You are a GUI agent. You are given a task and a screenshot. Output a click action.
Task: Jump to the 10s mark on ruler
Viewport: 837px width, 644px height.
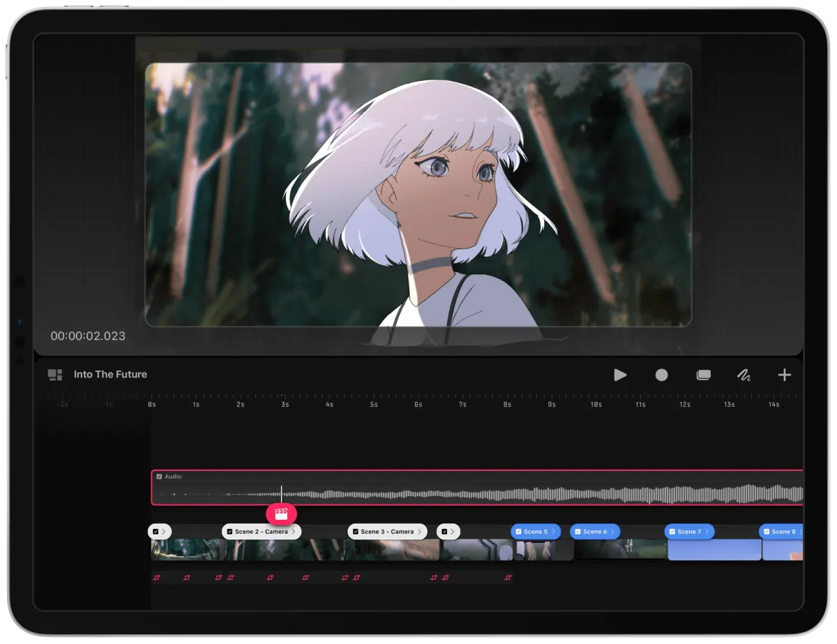click(x=596, y=405)
